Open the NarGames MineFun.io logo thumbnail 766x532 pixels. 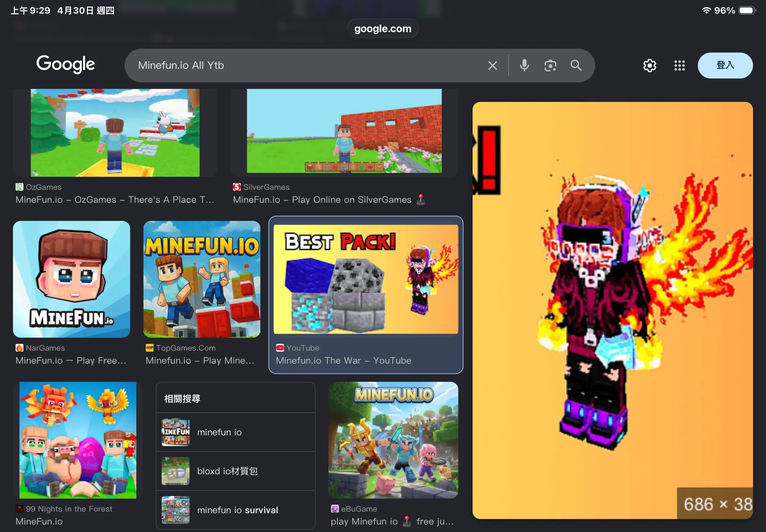point(71,279)
